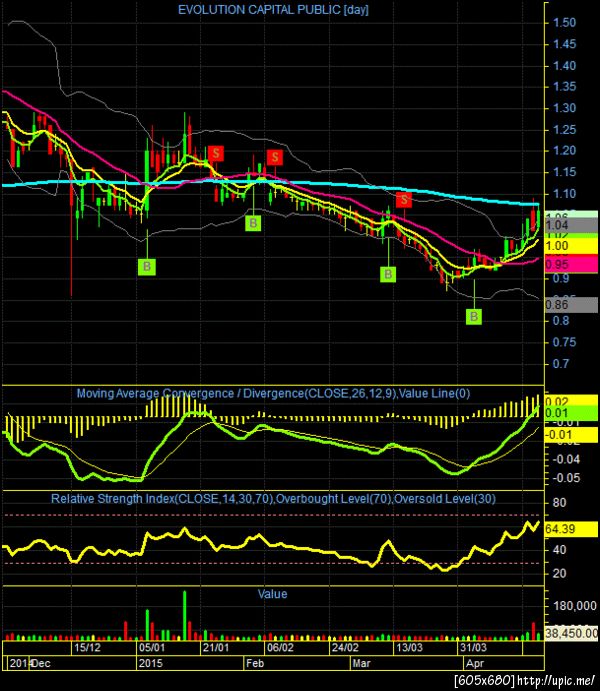Click the 1.25 price axis label
Screen dimensions: 600x691
point(564,130)
